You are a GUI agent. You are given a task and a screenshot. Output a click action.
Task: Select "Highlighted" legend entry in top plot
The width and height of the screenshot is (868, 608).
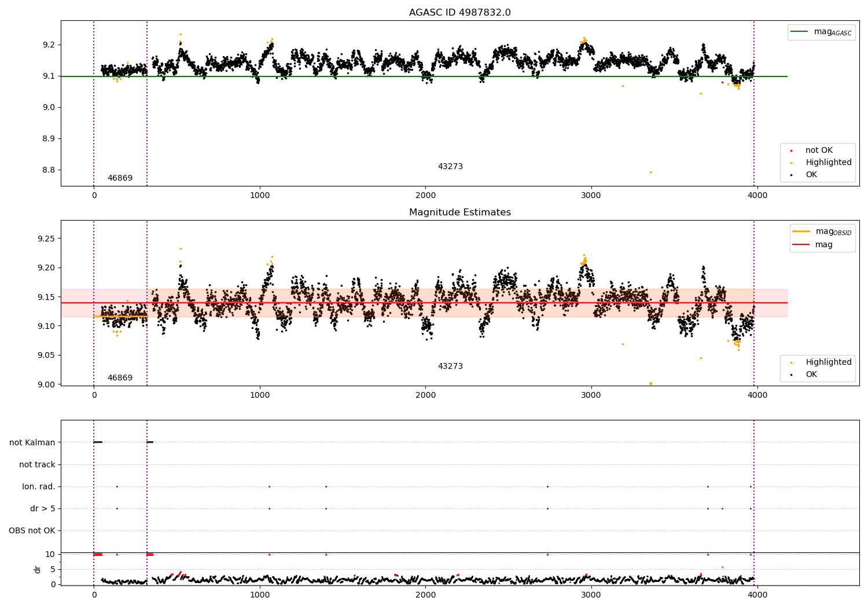(821, 163)
